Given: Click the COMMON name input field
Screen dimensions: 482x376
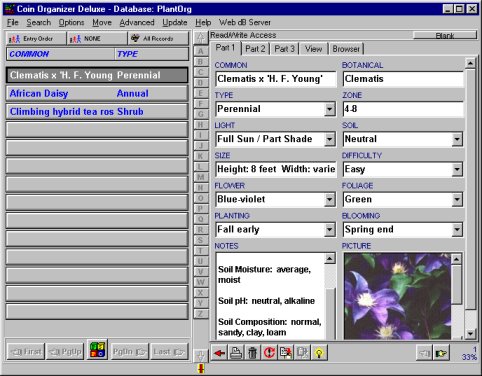Looking at the screenshot, I should click(276, 79).
